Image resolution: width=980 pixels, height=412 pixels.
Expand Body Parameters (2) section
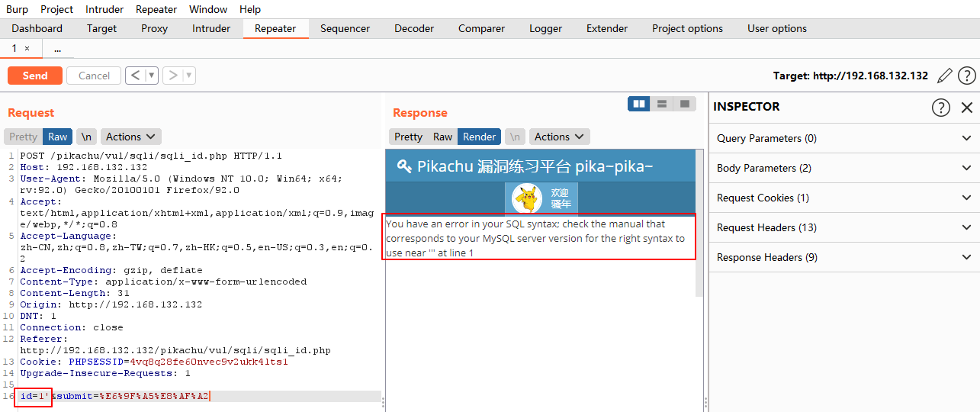coord(844,168)
